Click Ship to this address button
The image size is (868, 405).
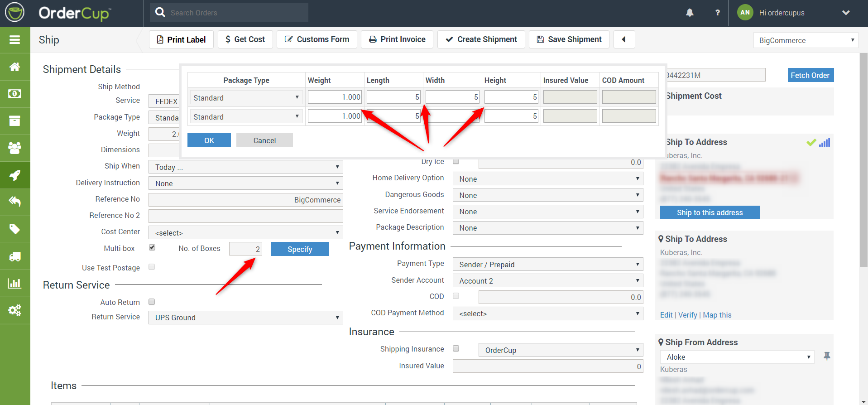tap(710, 212)
